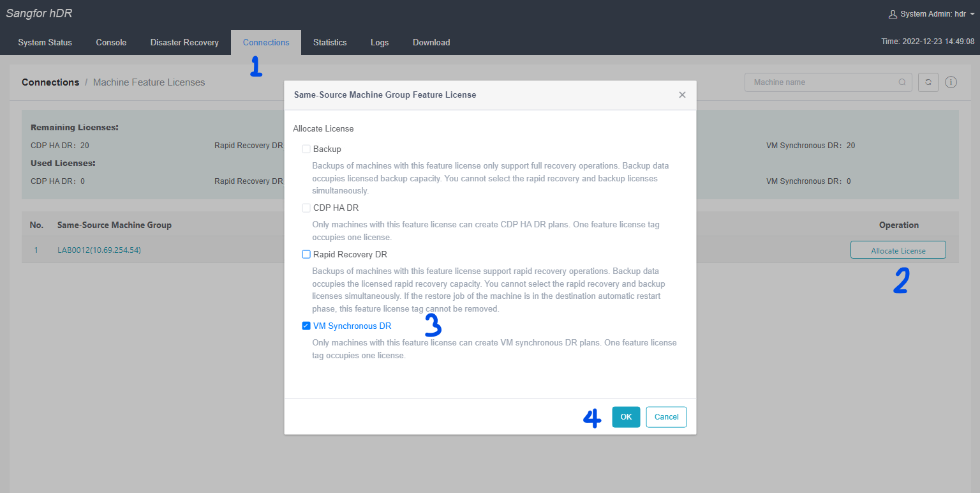Open the System Status tab
The height and width of the screenshot is (493, 980).
click(45, 43)
